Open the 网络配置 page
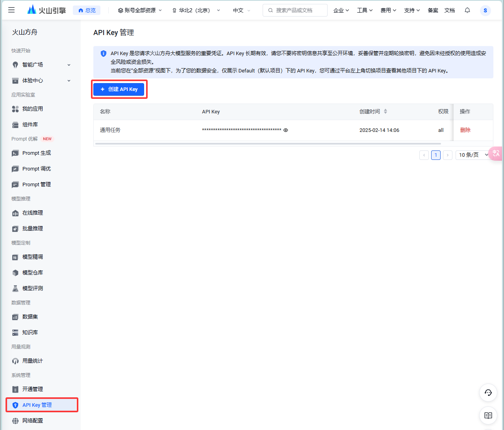This screenshot has height=430, width=504. pyautogui.click(x=32, y=421)
